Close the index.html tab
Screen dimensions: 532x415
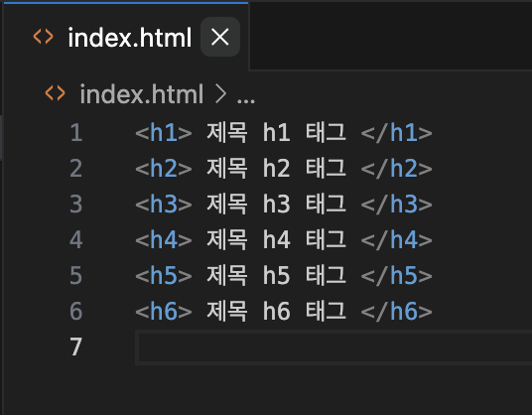point(220,37)
